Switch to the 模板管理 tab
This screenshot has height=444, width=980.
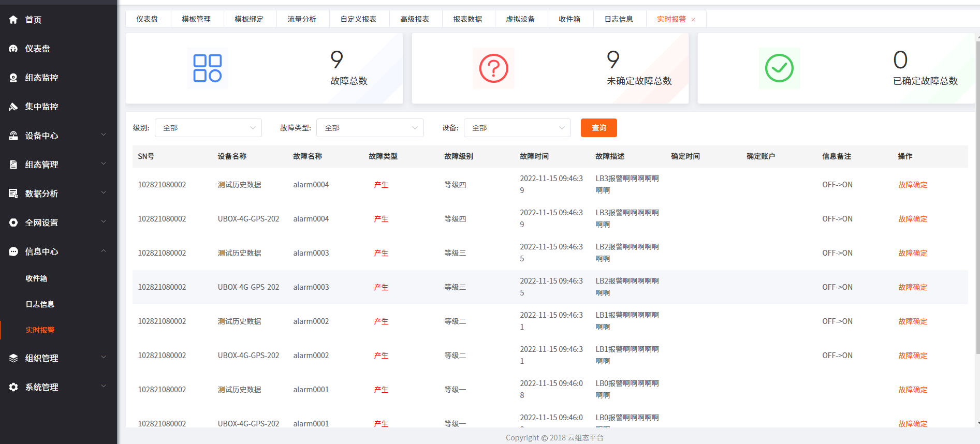pyautogui.click(x=196, y=19)
